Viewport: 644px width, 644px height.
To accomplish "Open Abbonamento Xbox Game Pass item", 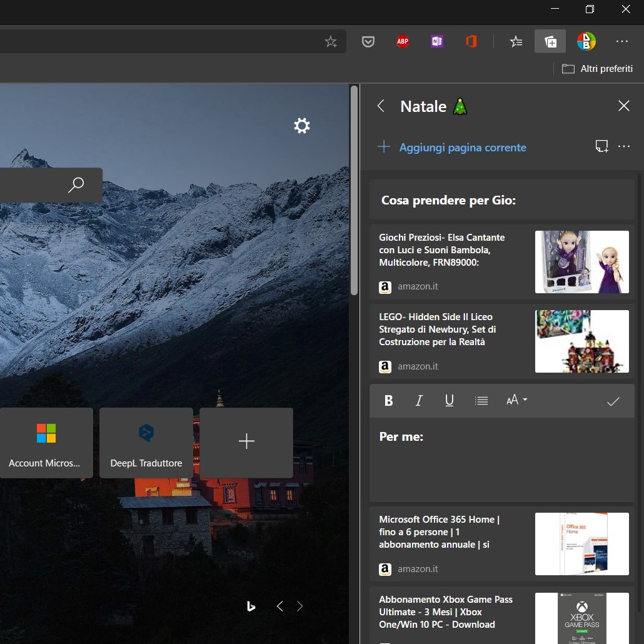I will coord(502,615).
